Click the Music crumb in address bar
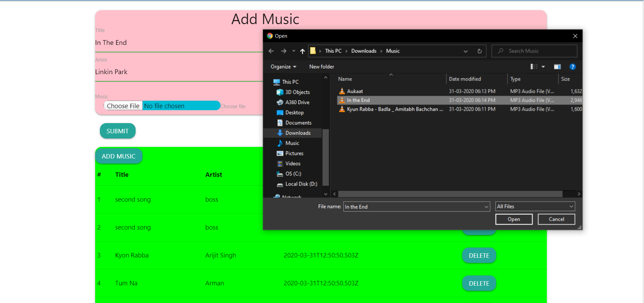The width and height of the screenshot is (644, 303). [x=393, y=51]
